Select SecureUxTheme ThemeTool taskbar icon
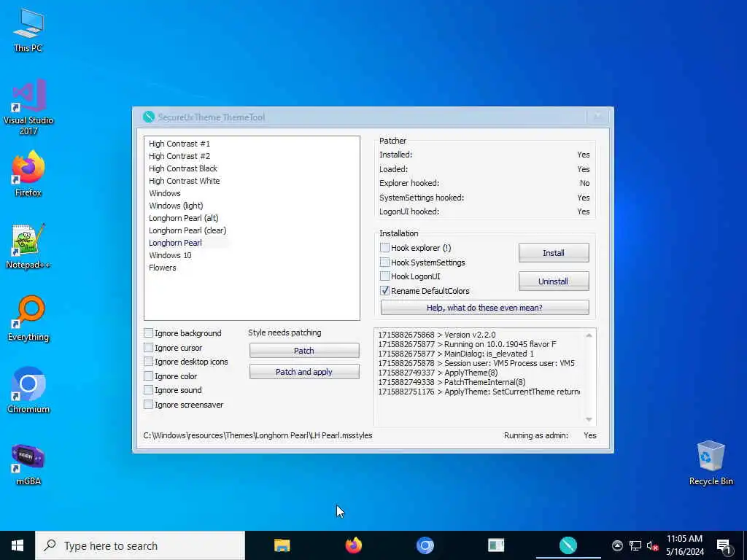This screenshot has height=560, width=747. coord(568,545)
